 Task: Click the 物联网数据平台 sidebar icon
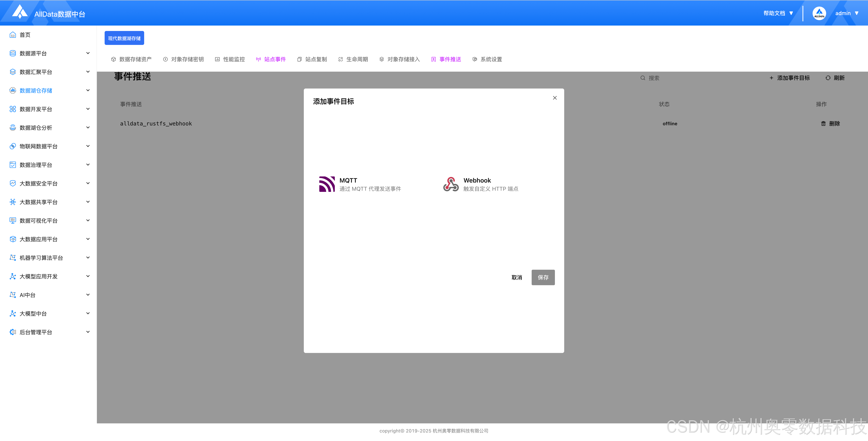click(13, 146)
